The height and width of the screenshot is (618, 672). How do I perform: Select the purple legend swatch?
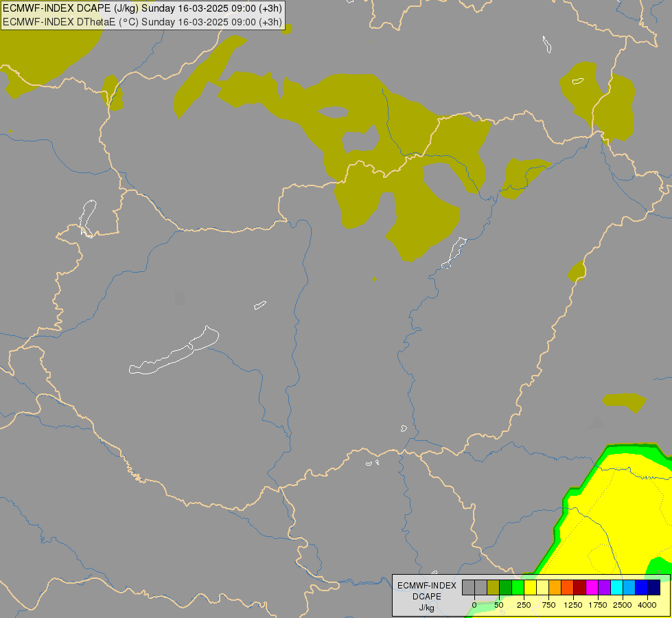pyautogui.click(x=605, y=588)
